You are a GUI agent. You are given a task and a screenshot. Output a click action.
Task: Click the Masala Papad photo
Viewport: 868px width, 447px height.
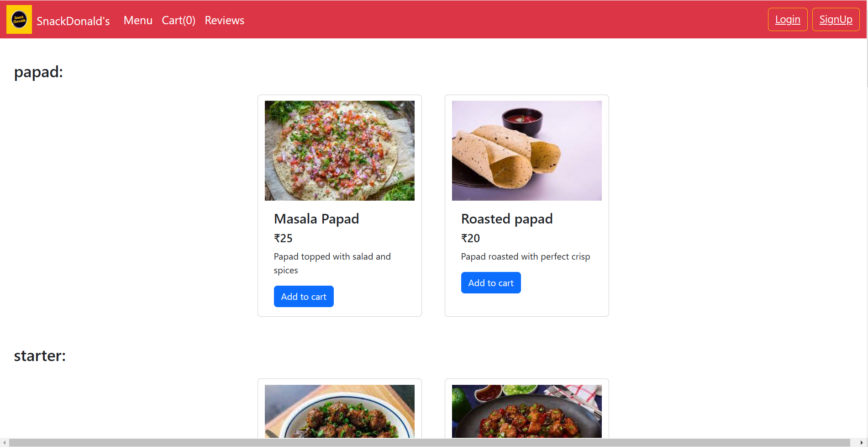(340, 150)
